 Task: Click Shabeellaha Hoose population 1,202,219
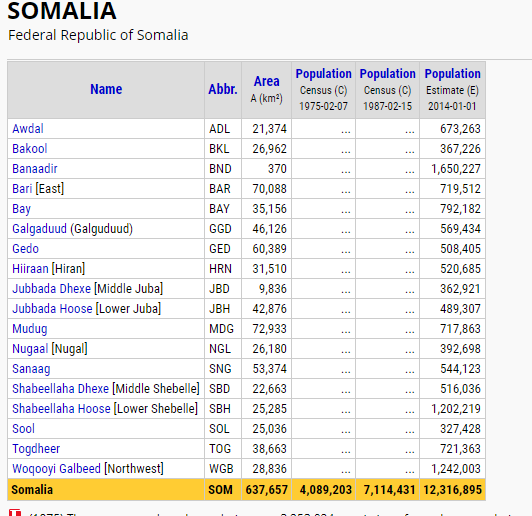(456, 409)
